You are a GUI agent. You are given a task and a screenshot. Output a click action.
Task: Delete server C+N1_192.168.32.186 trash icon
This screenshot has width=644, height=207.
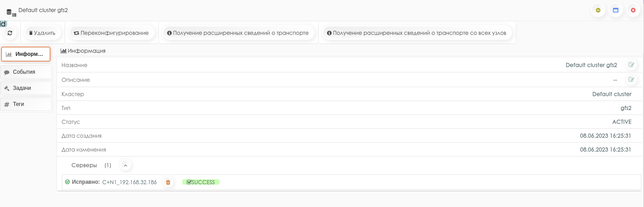168,182
